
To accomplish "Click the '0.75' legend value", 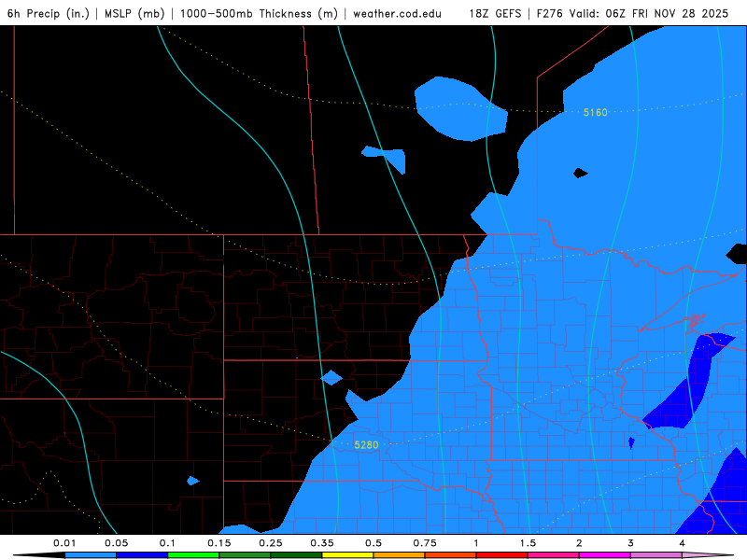I will [x=425, y=543].
